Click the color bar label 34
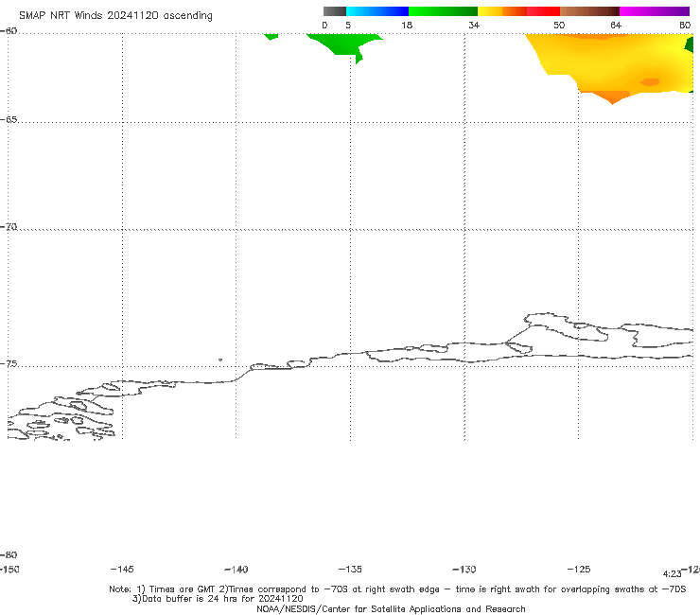 474,25
